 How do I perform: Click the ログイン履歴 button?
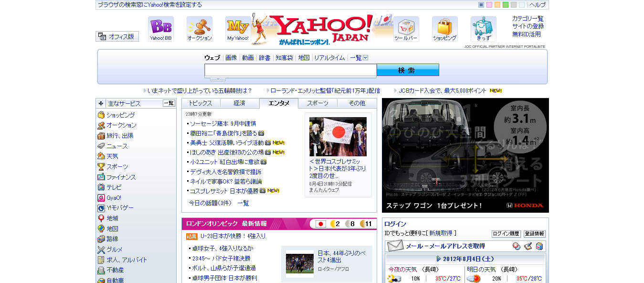click(506, 234)
